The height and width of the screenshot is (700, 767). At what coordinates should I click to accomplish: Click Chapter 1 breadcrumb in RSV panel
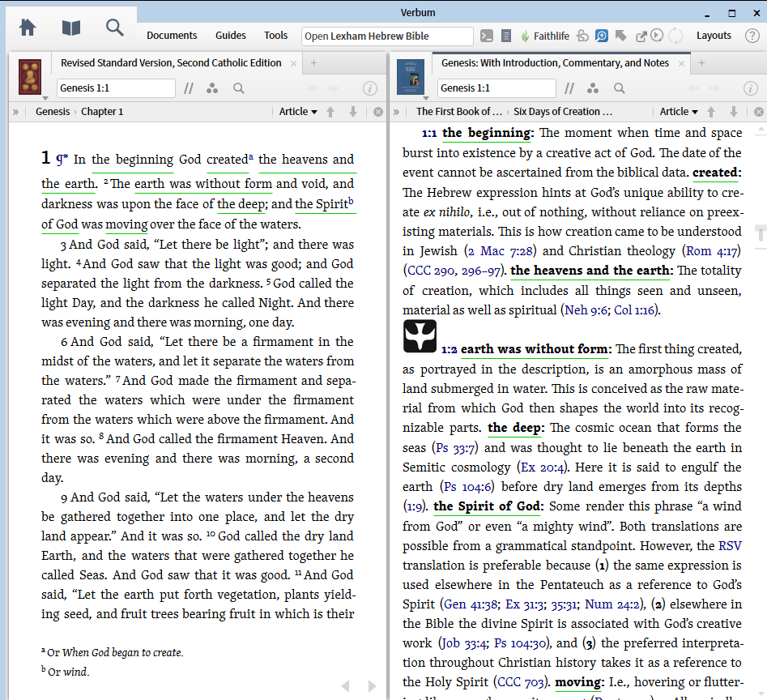(102, 112)
